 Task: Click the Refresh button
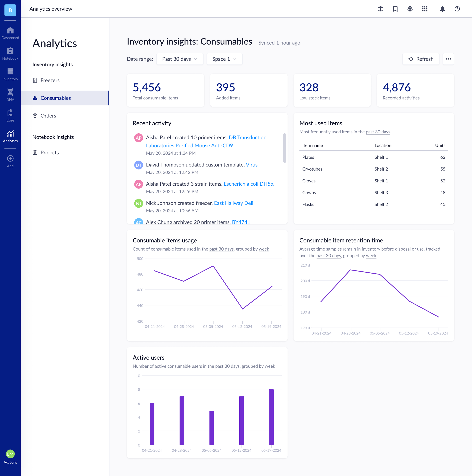click(421, 59)
